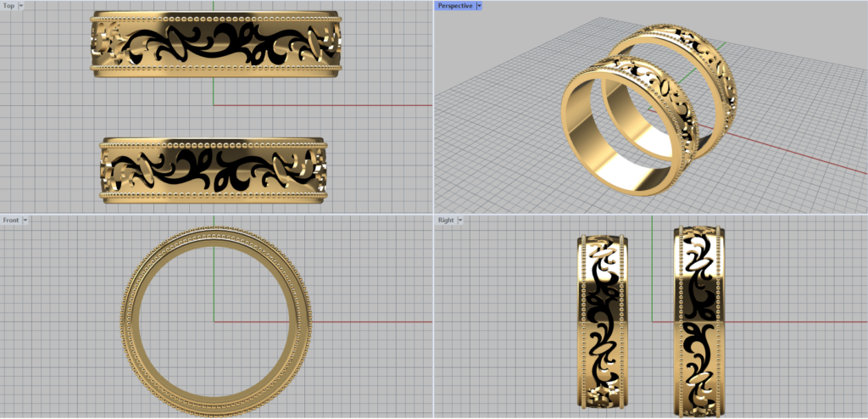This screenshot has width=868, height=419.
Task: Click the Perspective viewport title label
Action: pyautogui.click(x=455, y=6)
